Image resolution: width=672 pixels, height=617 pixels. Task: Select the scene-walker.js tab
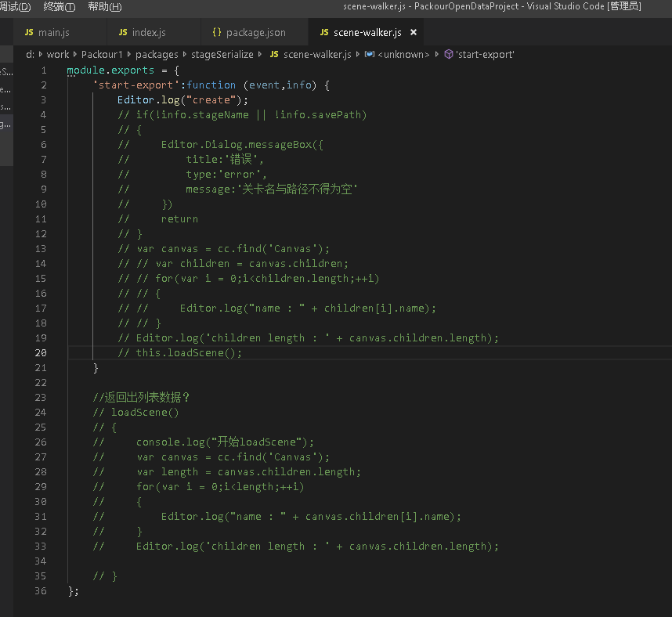tap(367, 33)
